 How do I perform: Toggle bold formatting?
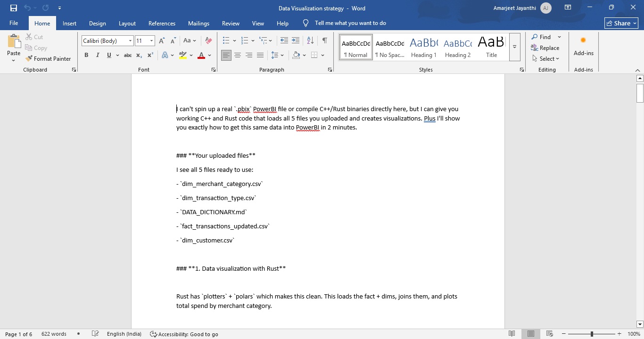pyautogui.click(x=86, y=55)
